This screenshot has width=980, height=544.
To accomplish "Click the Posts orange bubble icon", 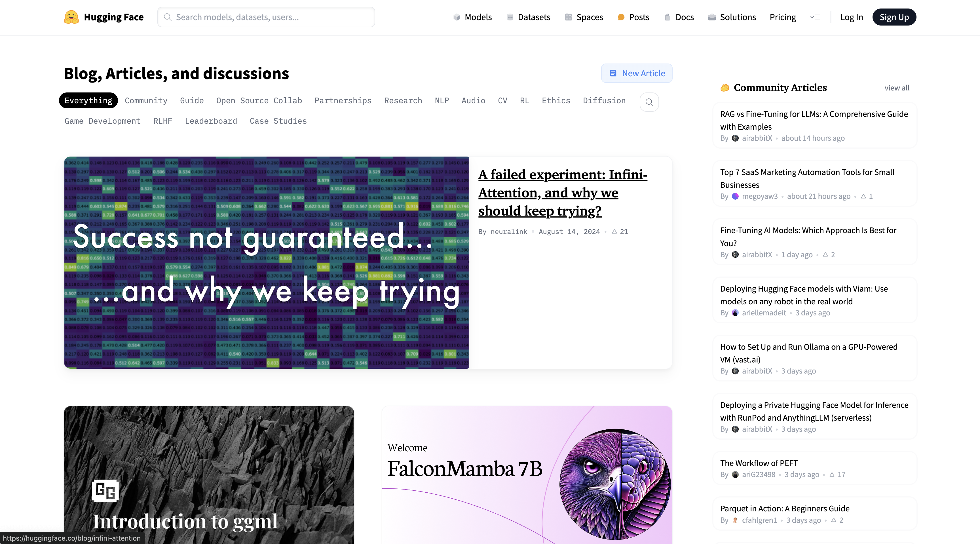I will (621, 17).
